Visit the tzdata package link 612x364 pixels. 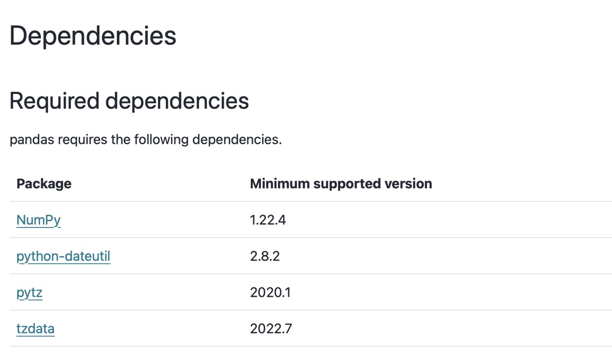coord(35,329)
